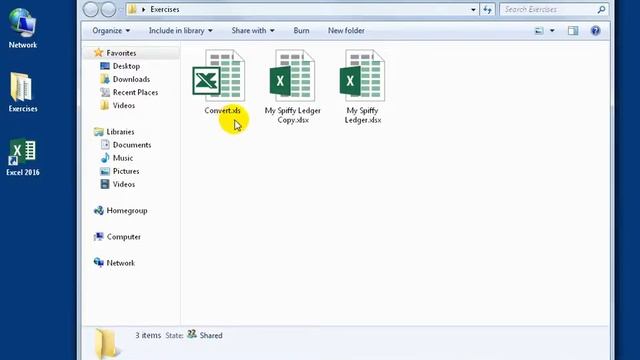Click inside the Search Exercises field
This screenshot has width=640, height=360.
pos(548,9)
